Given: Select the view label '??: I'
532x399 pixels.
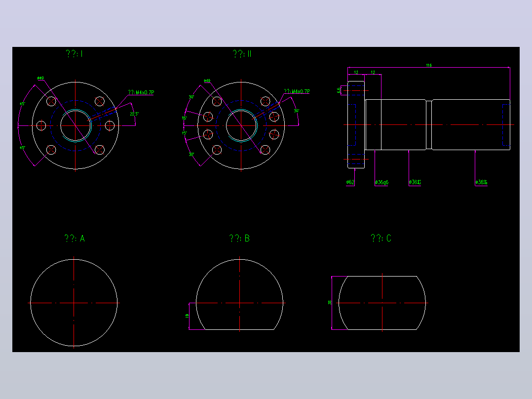Looking at the screenshot, I should click(x=75, y=54).
